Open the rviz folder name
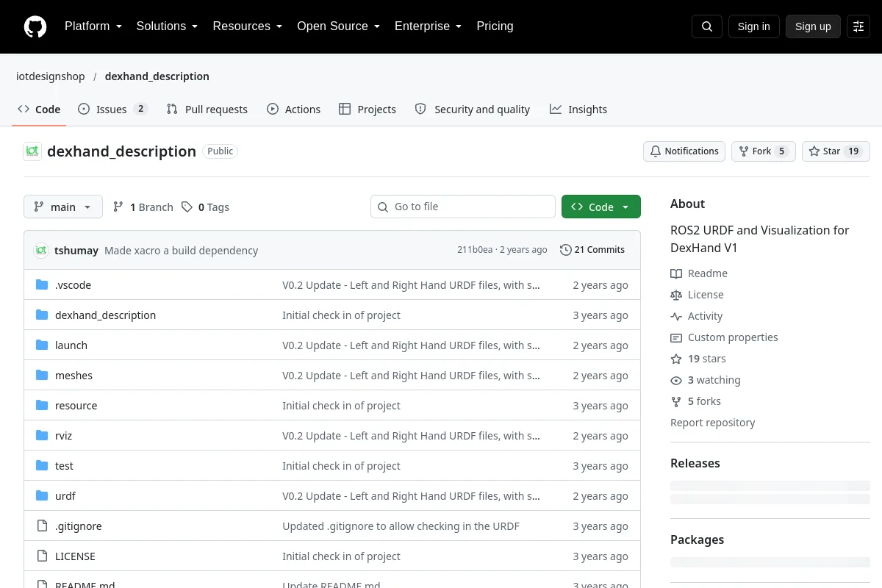The image size is (882, 588). 63,436
